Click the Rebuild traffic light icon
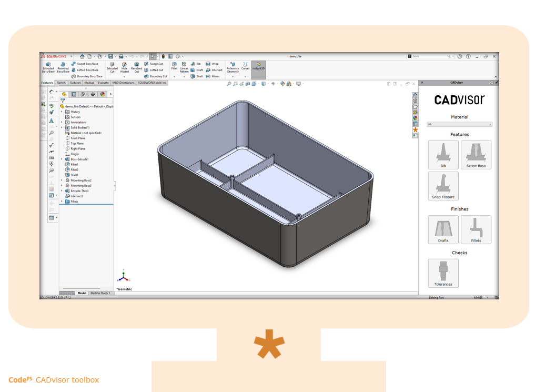Image resolution: width=535 pixels, height=392 pixels. coord(163,56)
